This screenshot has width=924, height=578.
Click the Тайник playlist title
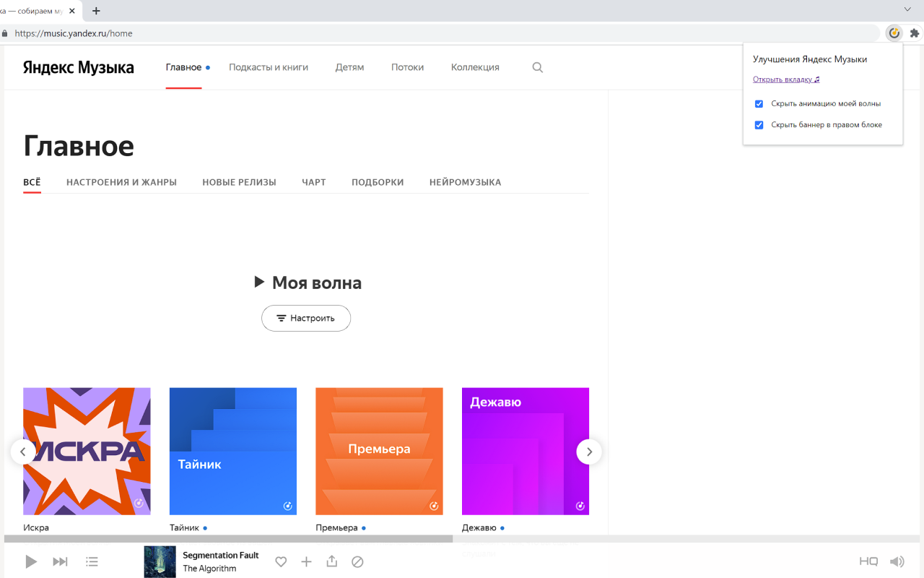tap(184, 527)
